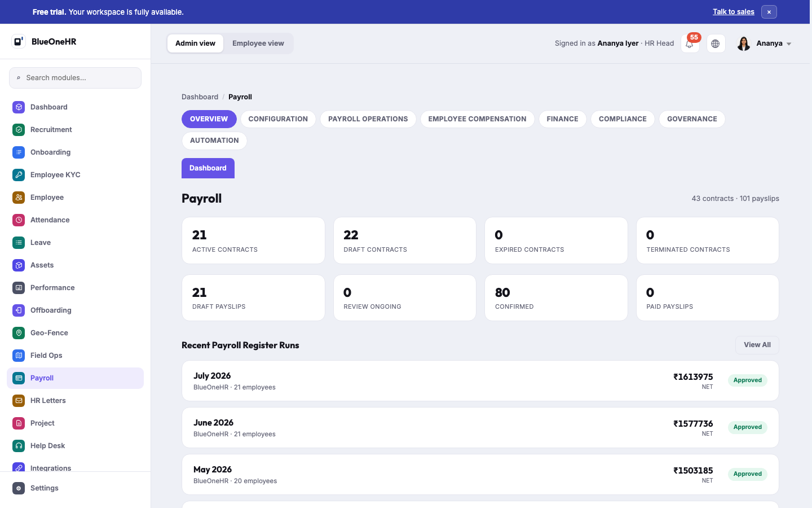Open notifications bell with 55 badge
812x508 pixels.
point(690,43)
